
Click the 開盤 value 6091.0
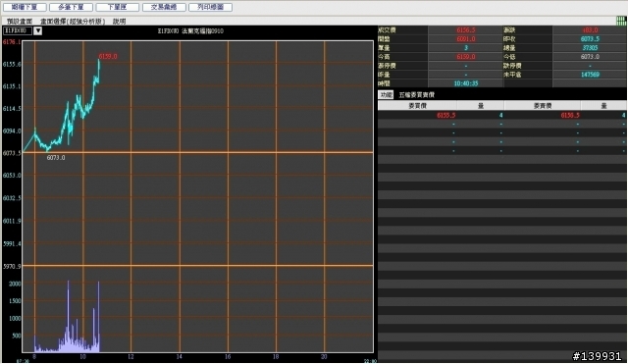pos(465,39)
